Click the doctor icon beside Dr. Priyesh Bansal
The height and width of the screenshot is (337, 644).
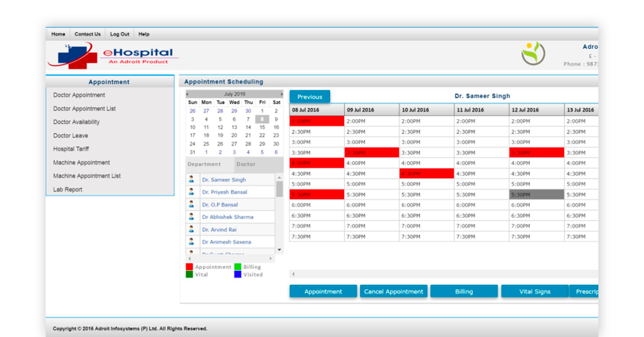click(x=191, y=192)
